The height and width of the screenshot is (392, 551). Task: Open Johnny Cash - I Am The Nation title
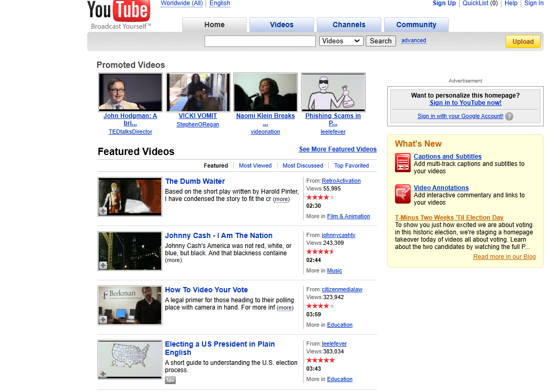(x=219, y=235)
